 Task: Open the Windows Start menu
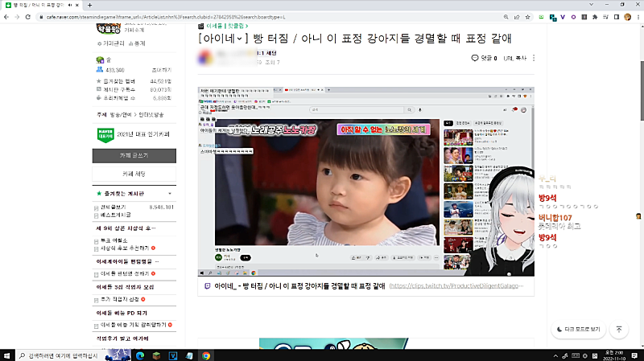click(x=7, y=355)
